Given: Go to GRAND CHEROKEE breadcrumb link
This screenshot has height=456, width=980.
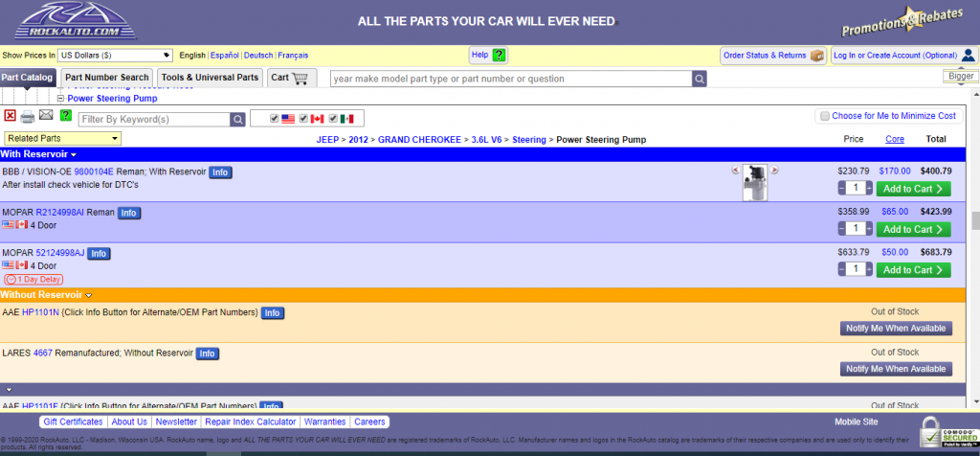Looking at the screenshot, I should pyautogui.click(x=419, y=140).
